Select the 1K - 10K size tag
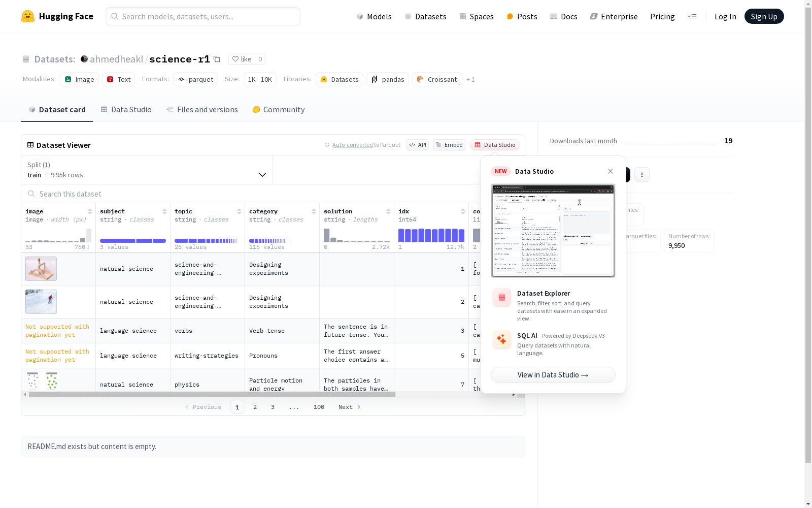This screenshot has height=508, width=812. click(260, 79)
